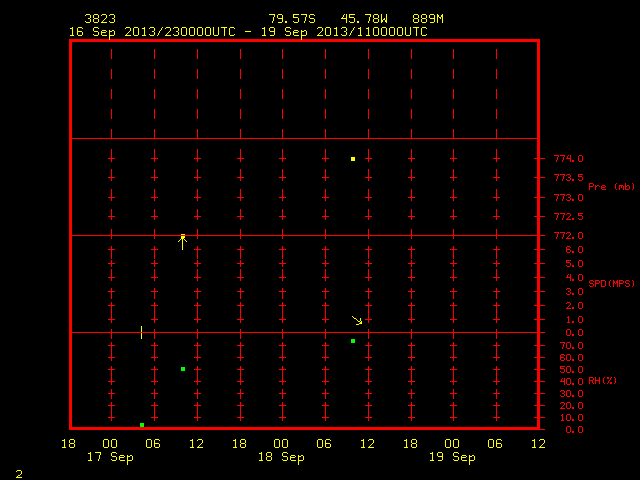Click the 17 Sep date label
Screen dimensions: 640x480
110,457
